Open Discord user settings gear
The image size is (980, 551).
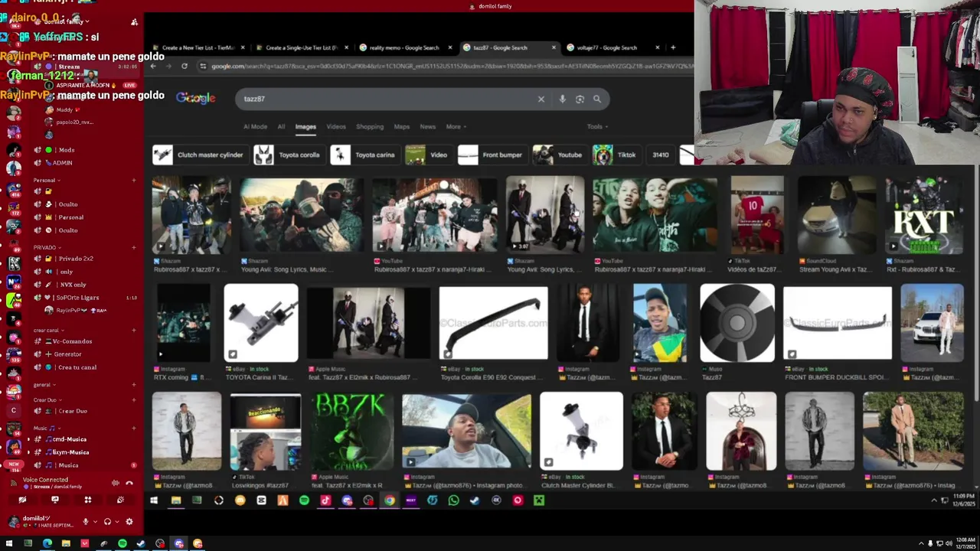click(129, 522)
